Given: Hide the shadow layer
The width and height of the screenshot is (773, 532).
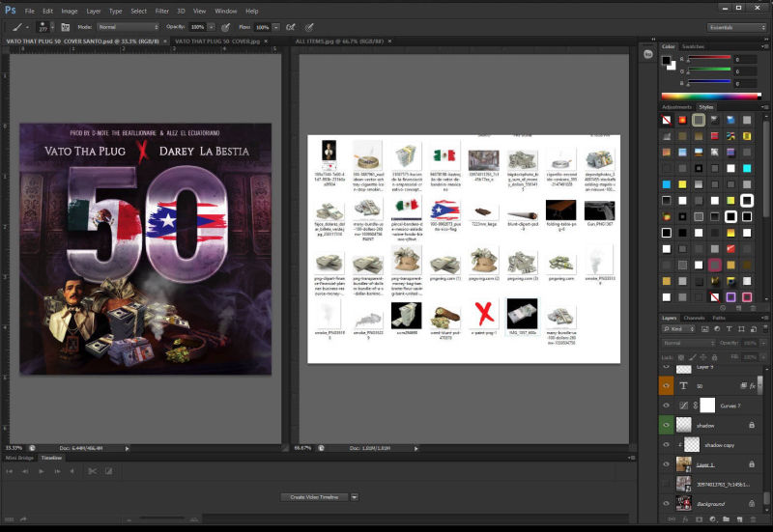Looking at the screenshot, I should (666, 425).
